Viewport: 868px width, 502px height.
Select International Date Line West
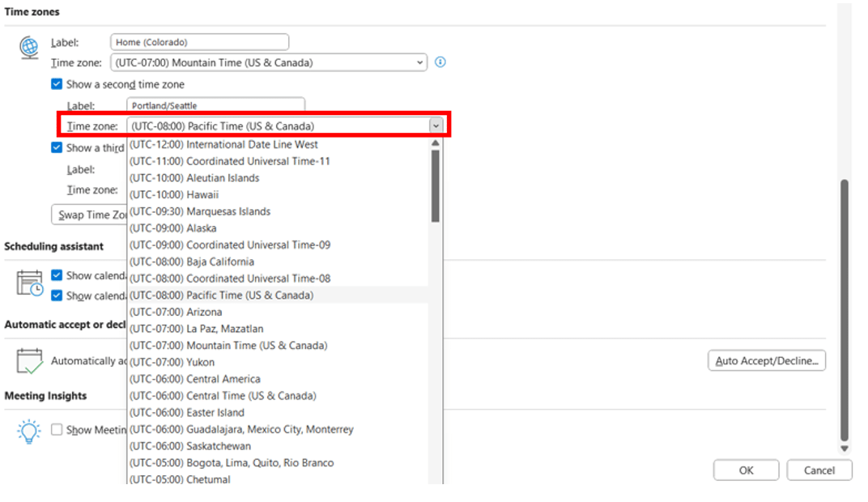(x=278, y=144)
